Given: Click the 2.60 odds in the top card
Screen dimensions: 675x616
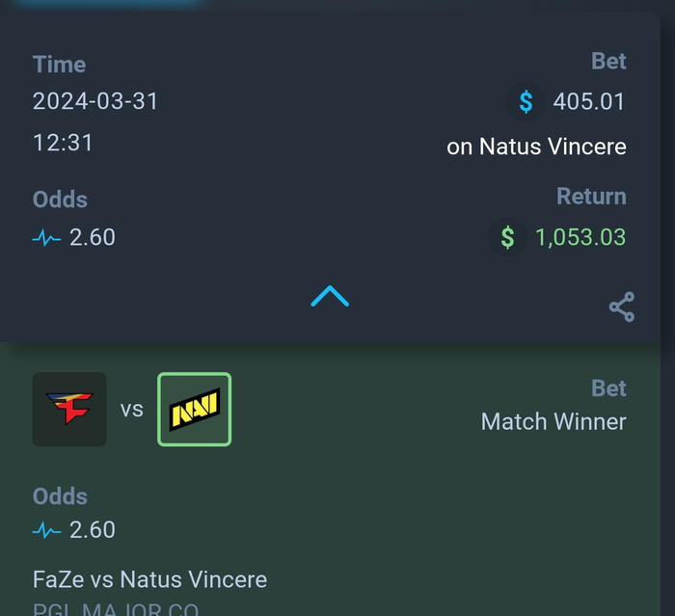Looking at the screenshot, I should pos(93,237).
